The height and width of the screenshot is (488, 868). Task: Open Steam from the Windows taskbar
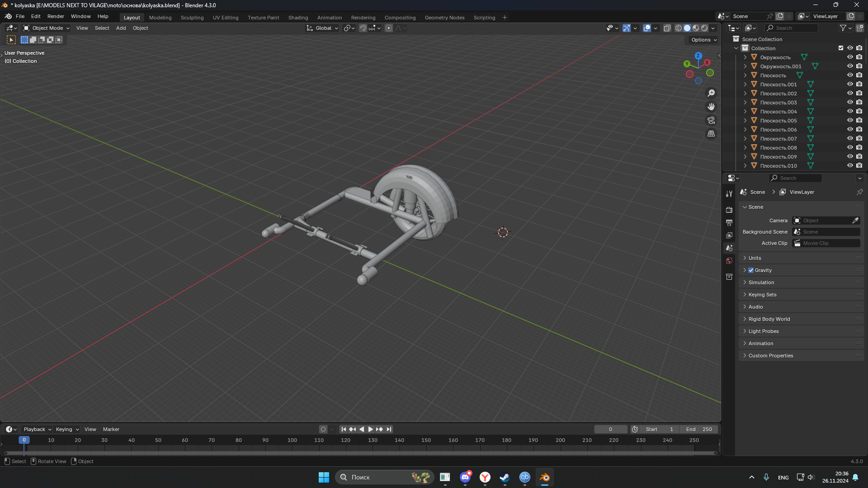[x=505, y=477]
